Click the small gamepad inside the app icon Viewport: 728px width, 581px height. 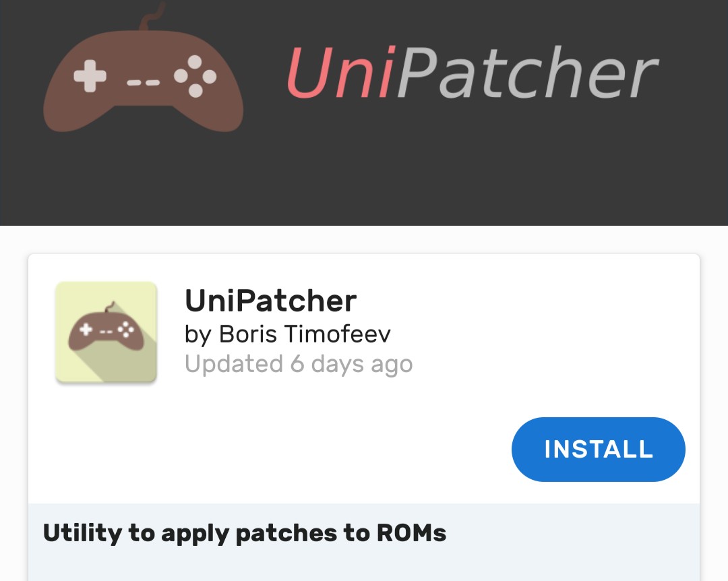pos(106,328)
